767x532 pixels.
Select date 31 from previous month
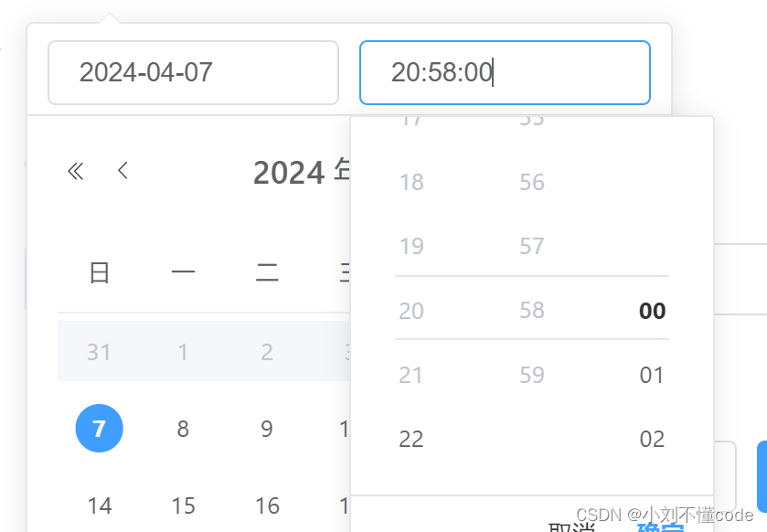(99, 351)
